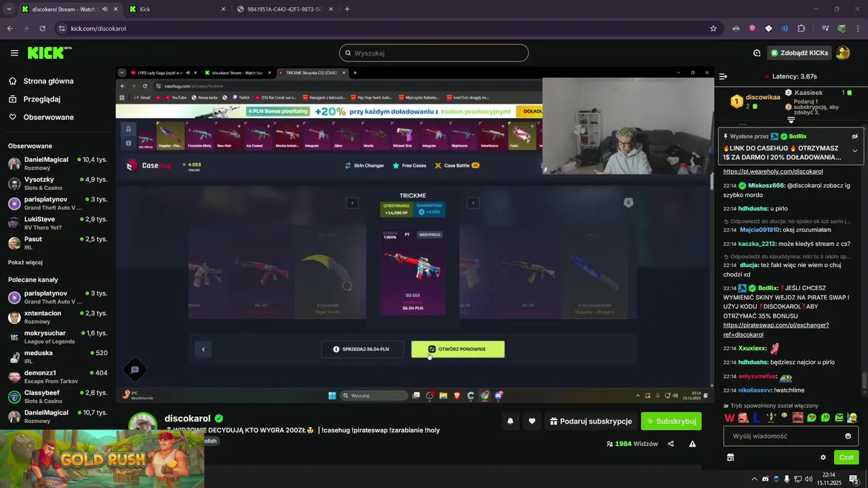The height and width of the screenshot is (488, 868).
Task: Open the media control icon in the toolbar
Action: [x=825, y=28]
